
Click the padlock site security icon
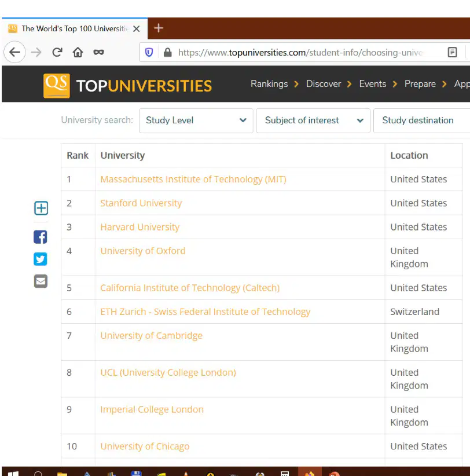coord(167,53)
